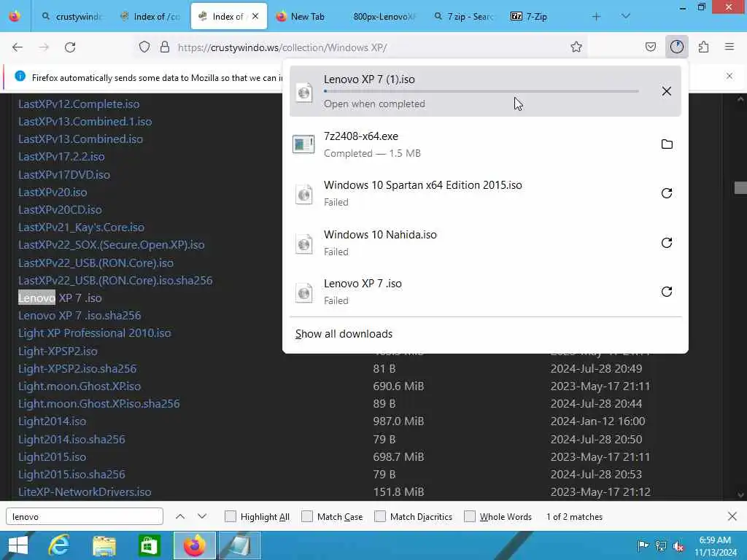This screenshot has width=747, height=560.
Task: Open File Explorer from taskbar
Action: tap(104, 545)
